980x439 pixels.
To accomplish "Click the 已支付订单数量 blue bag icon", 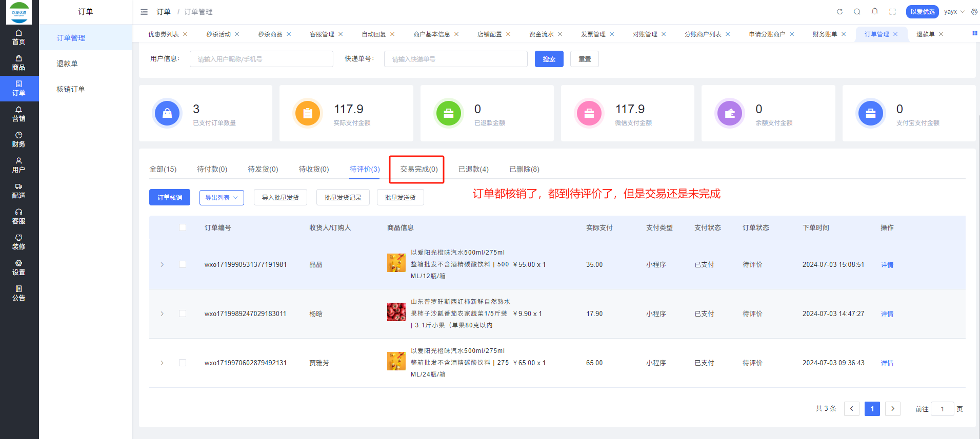I will coord(167,113).
